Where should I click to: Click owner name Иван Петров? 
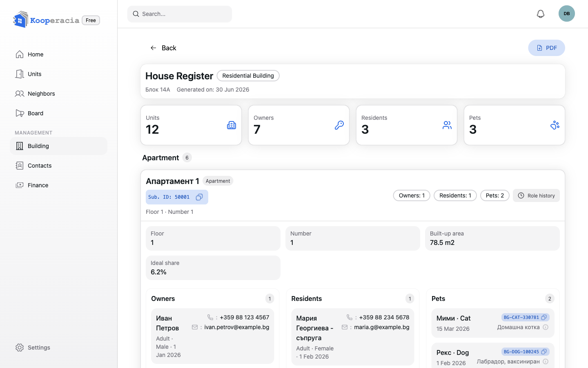coord(167,323)
